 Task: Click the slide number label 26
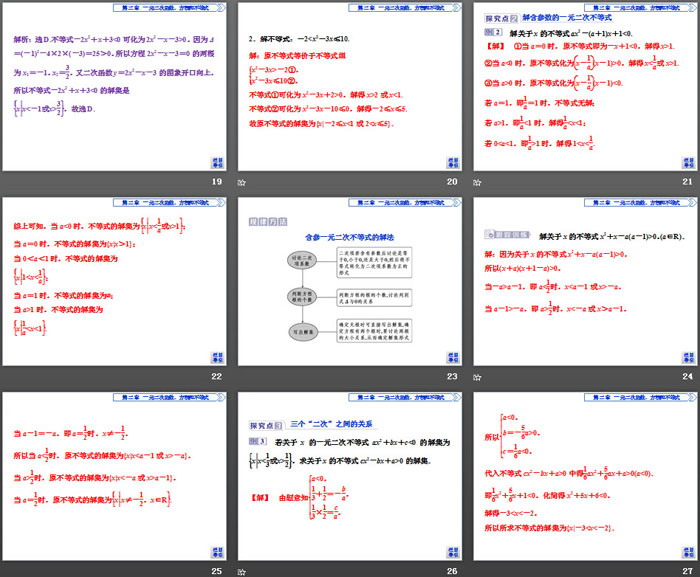click(x=452, y=571)
